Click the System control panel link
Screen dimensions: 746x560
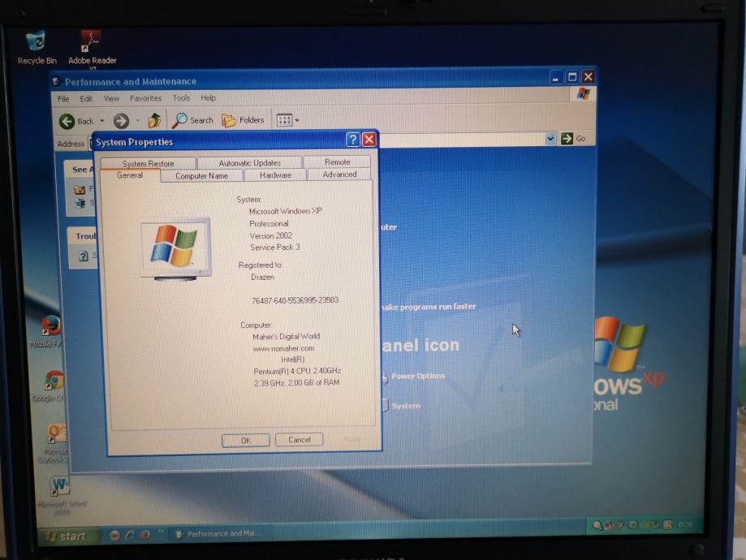click(x=406, y=406)
